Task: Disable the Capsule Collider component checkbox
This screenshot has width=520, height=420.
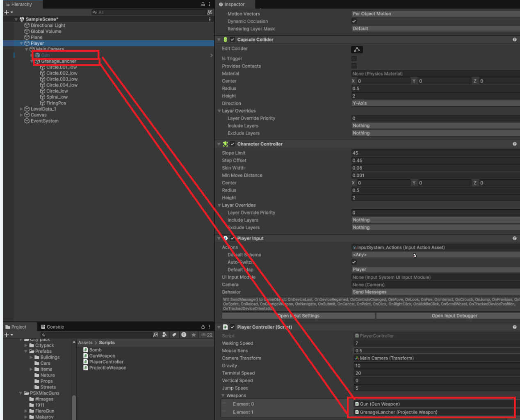Action: click(233, 40)
